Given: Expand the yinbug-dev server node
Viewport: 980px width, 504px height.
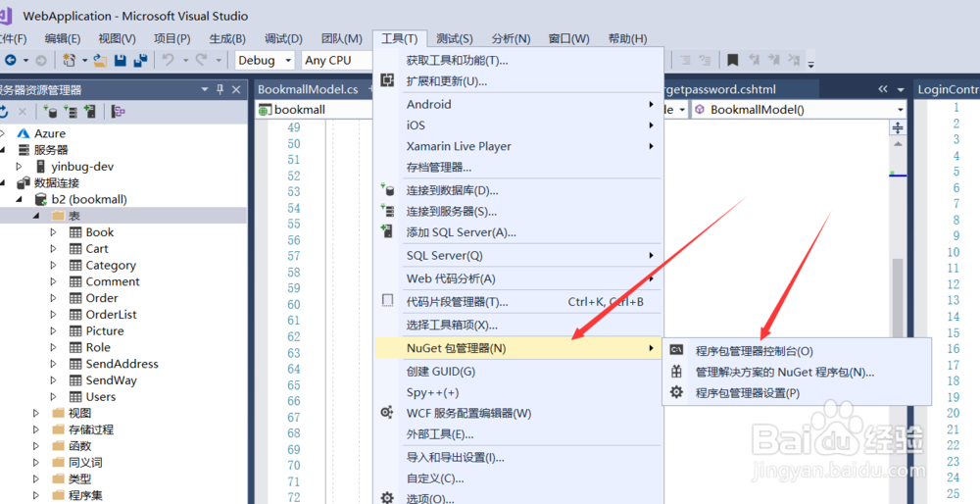Looking at the screenshot, I should point(19,167).
